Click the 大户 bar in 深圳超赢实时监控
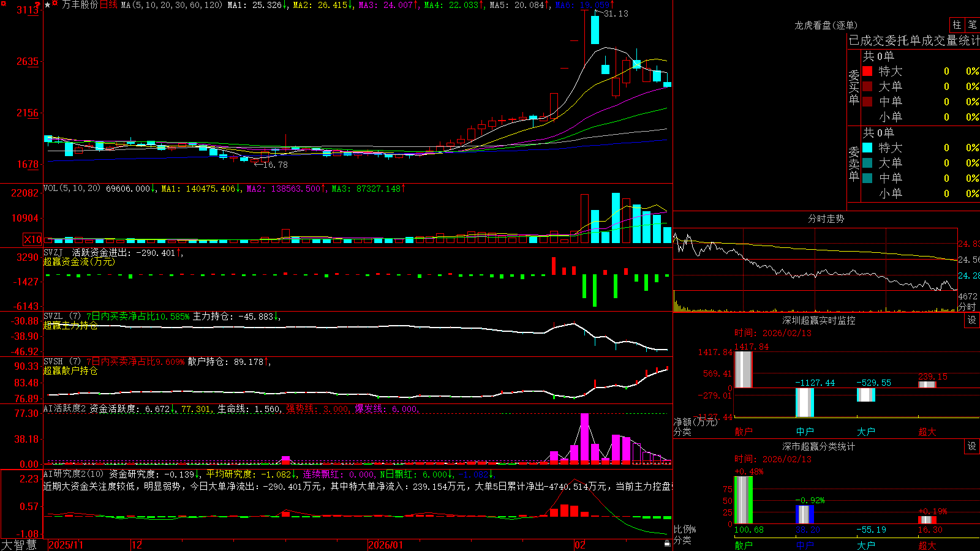 coord(866,395)
